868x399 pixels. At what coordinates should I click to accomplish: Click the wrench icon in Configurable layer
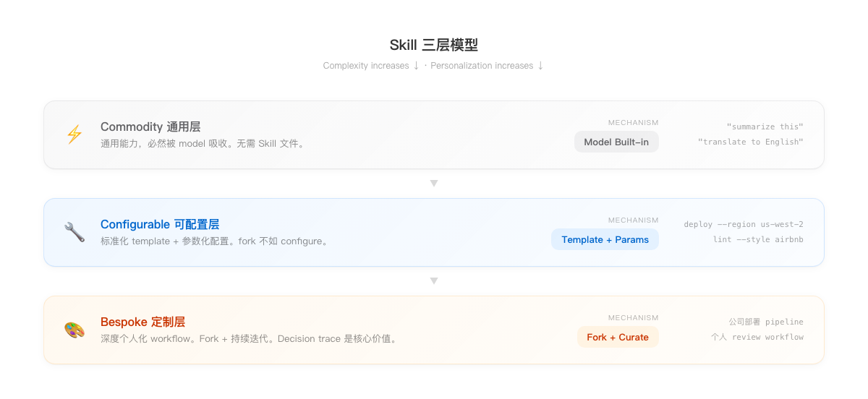[x=75, y=232]
